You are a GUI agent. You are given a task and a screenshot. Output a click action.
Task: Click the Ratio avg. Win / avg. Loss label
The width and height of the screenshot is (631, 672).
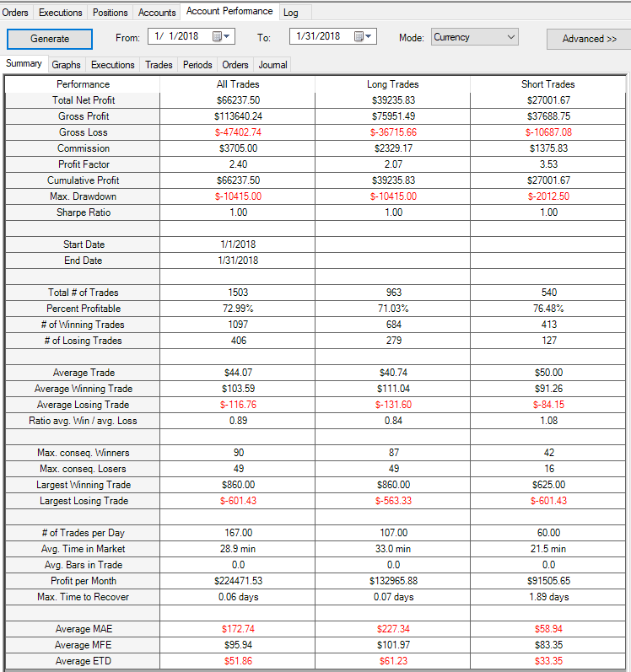[83, 421]
